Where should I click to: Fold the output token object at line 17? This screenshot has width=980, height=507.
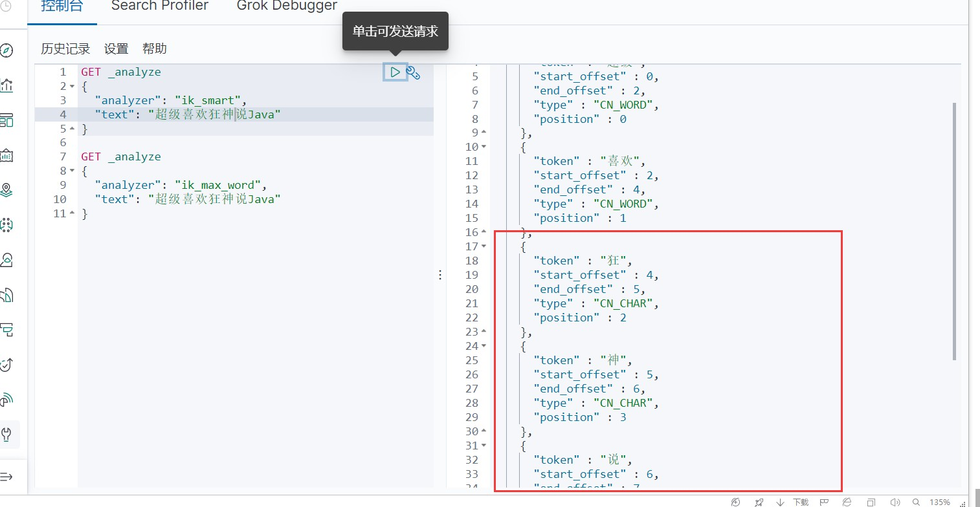pos(484,246)
